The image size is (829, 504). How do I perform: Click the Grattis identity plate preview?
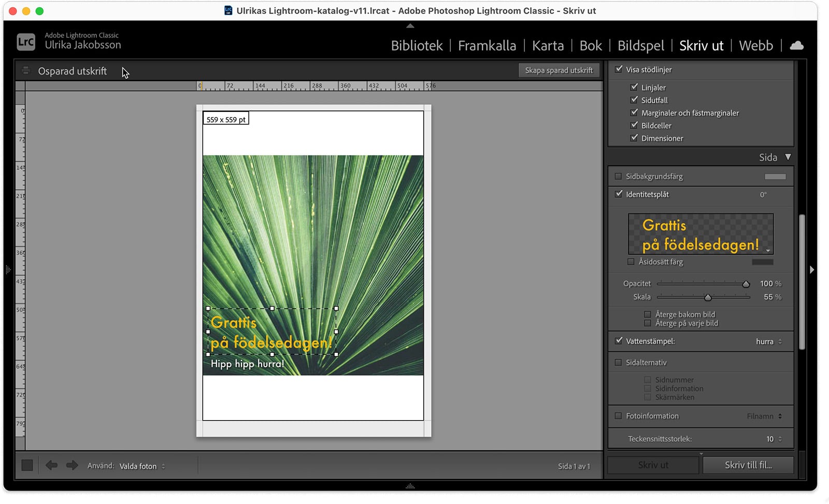pyautogui.click(x=701, y=233)
